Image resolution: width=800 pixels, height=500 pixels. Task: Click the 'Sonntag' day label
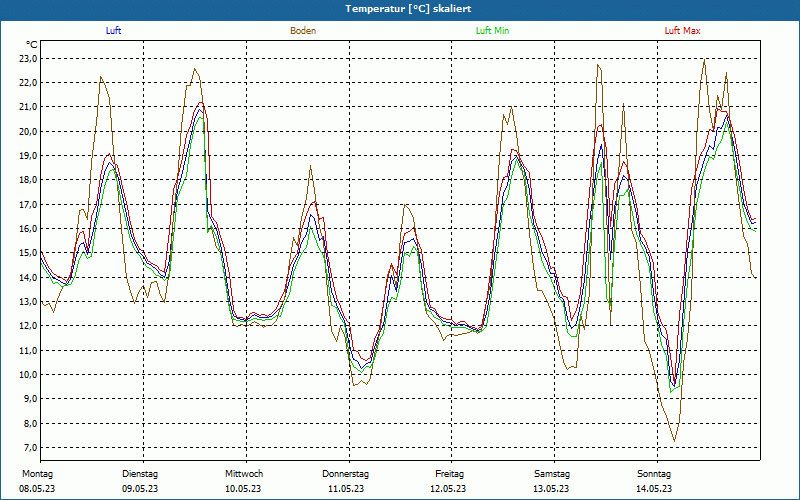[654, 474]
